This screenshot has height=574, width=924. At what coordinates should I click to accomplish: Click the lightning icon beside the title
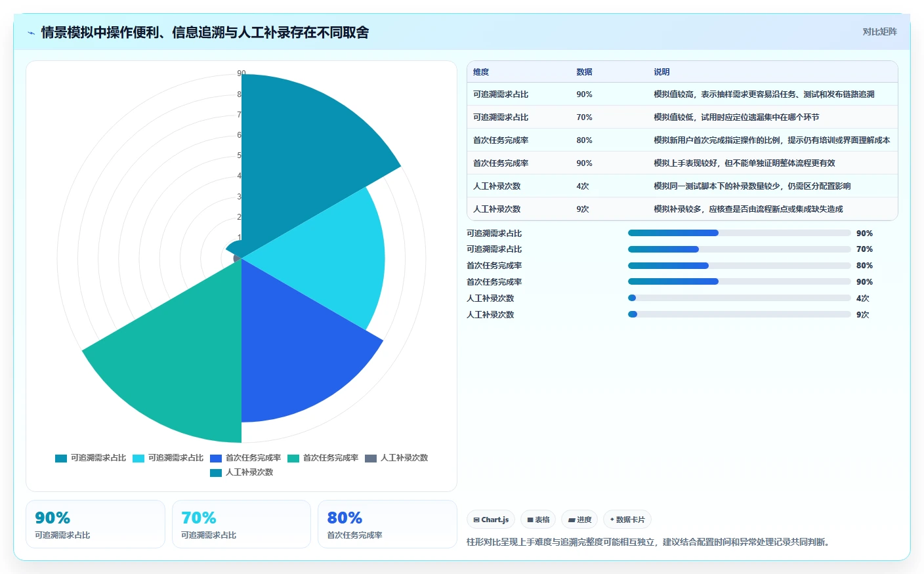31,33
